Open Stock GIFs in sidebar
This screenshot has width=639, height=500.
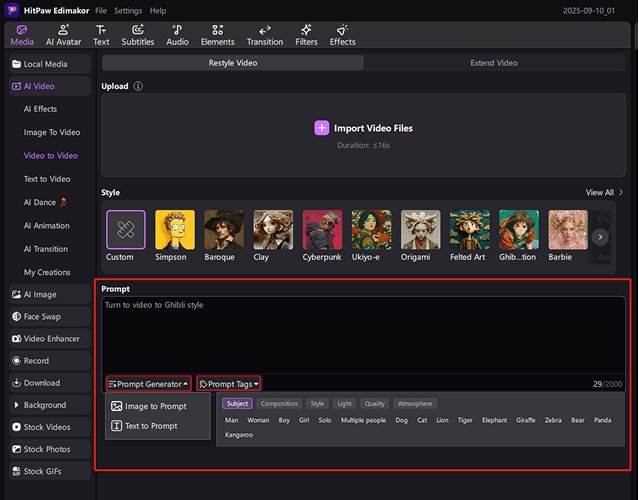click(x=50, y=471)
